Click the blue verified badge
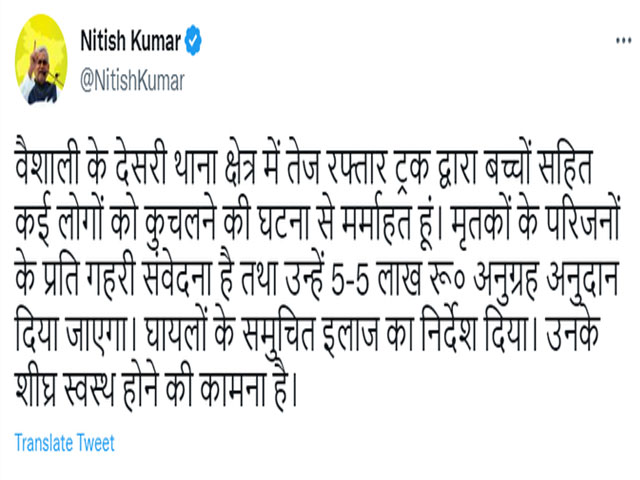 pos(196,41)
